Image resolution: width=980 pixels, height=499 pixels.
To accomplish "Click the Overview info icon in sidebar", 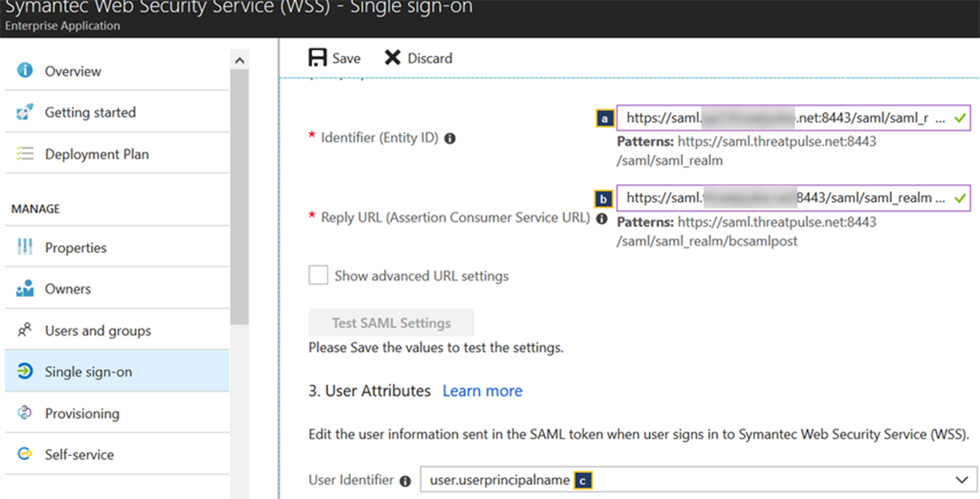I will (25, 71).
